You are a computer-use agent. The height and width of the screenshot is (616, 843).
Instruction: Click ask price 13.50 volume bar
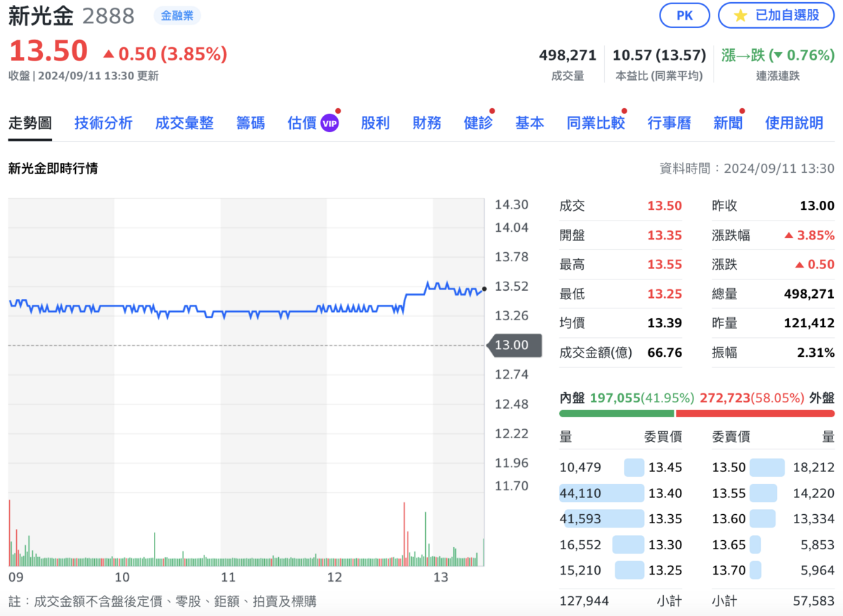[767, 467]
